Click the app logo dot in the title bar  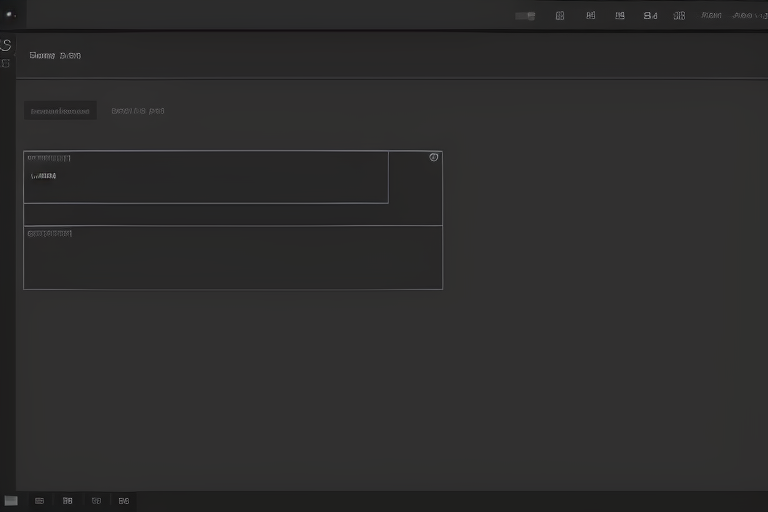(10, 14)
